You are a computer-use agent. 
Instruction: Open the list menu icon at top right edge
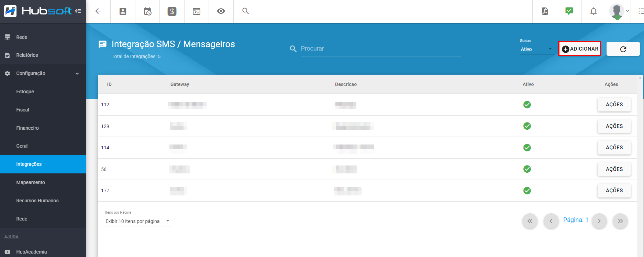pos(641,11)
